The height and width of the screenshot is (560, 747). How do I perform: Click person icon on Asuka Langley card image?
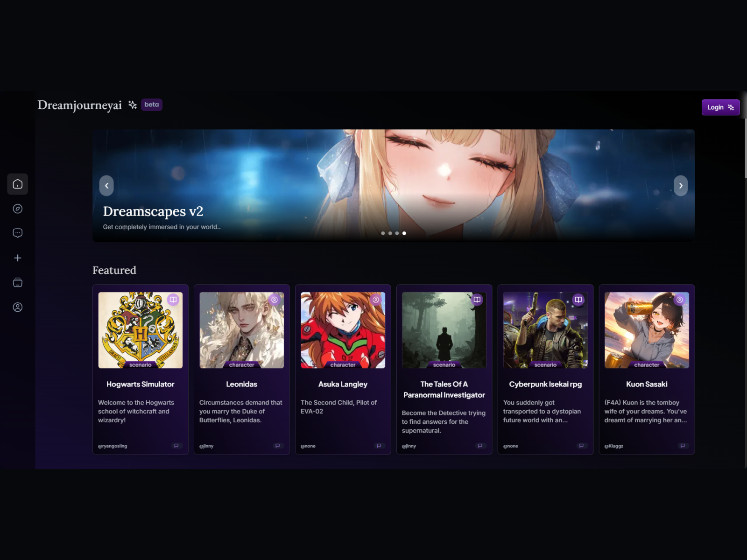[376, 300]
